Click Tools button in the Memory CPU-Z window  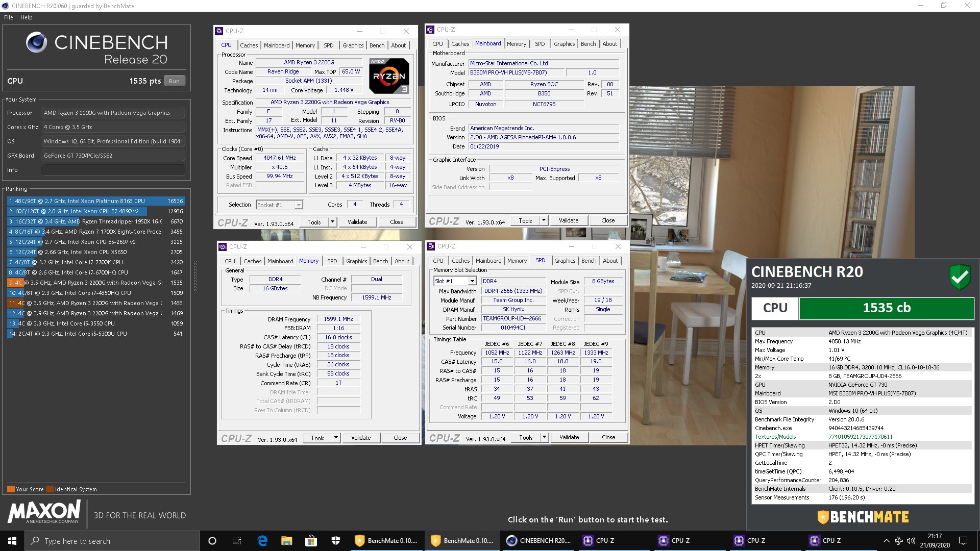pyautogui.click(x=317, y=438)
